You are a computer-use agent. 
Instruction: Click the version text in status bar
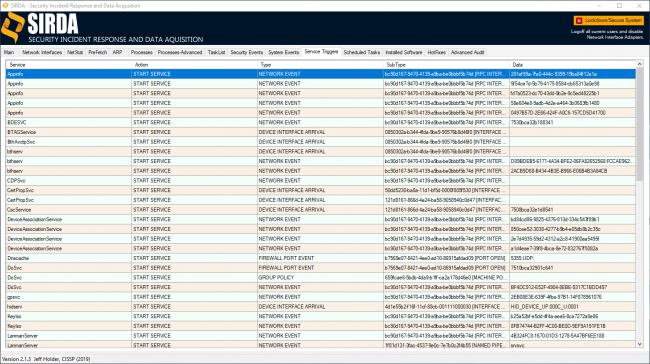(46, 359)
